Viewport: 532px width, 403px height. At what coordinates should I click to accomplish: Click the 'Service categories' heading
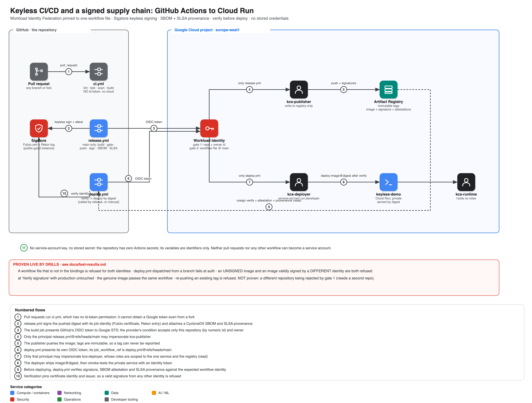point(26,387)
